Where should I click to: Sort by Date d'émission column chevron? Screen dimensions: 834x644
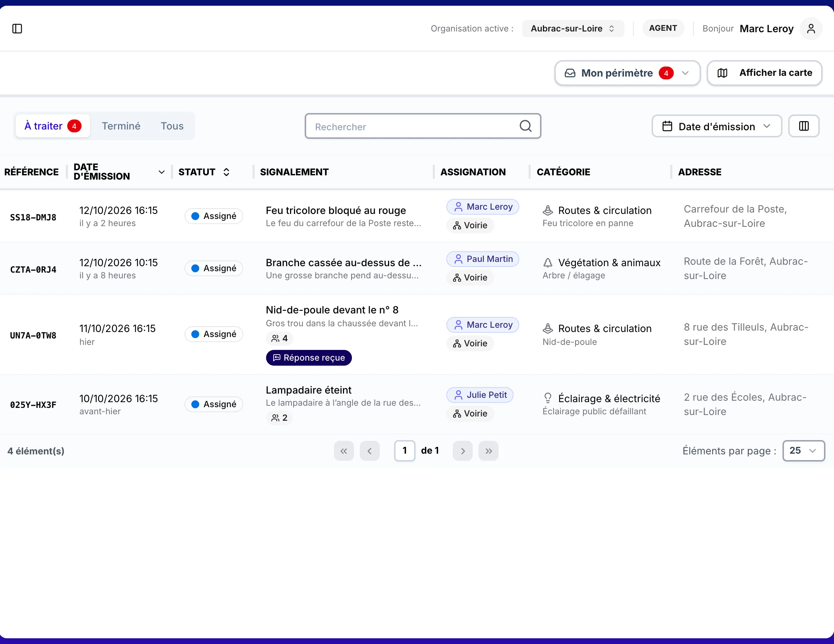point(162,172)
